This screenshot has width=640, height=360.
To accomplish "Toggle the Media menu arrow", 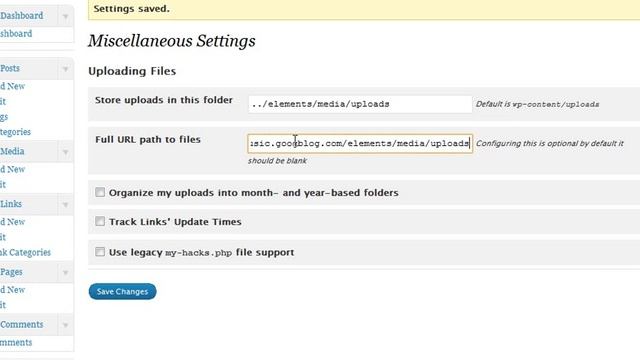I will (x=65, y=152).
